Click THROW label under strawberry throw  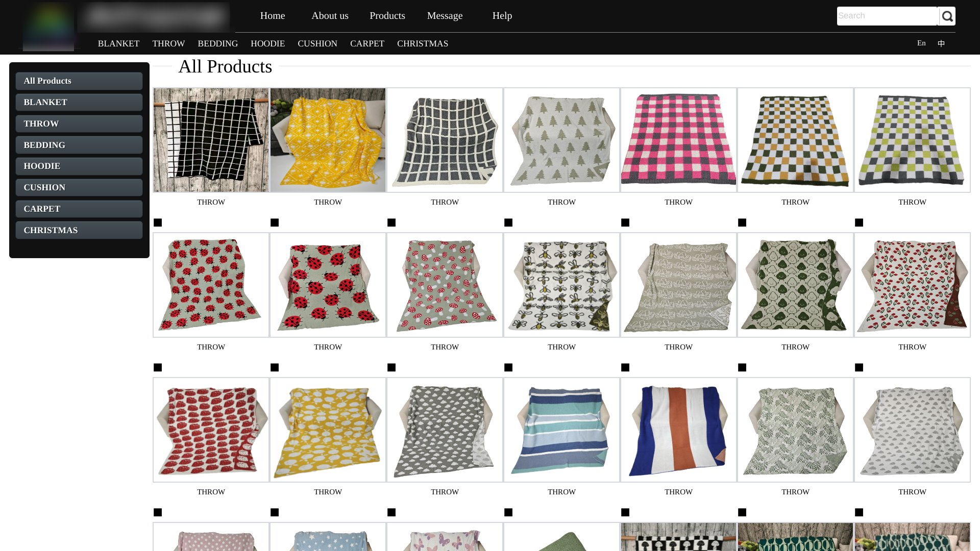coord(211,492)
